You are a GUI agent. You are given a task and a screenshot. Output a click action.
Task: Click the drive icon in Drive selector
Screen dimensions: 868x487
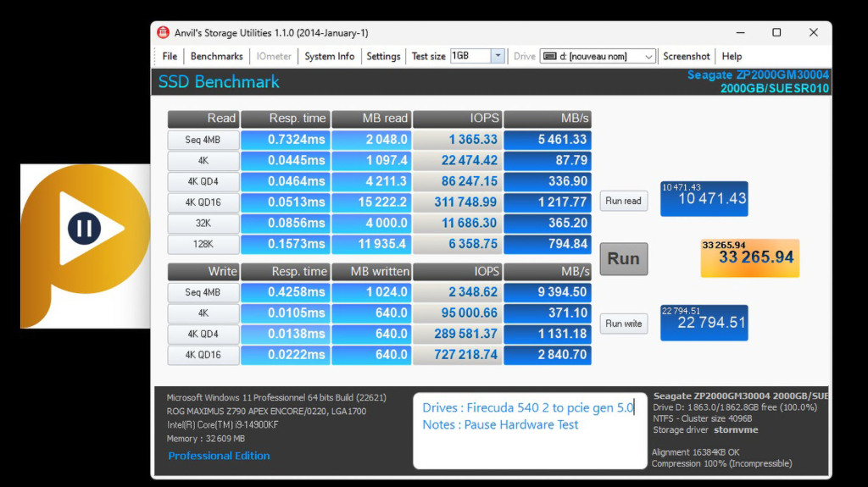point(549,56)
